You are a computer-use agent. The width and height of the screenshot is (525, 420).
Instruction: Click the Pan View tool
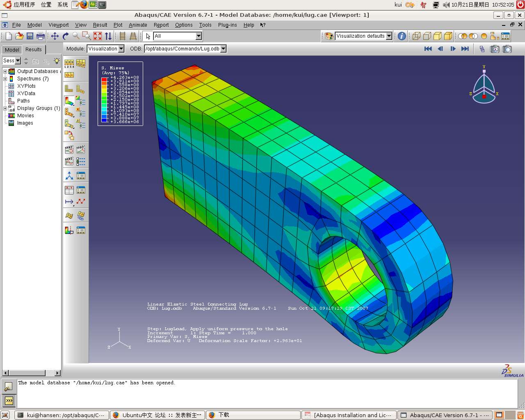(55, 36)
